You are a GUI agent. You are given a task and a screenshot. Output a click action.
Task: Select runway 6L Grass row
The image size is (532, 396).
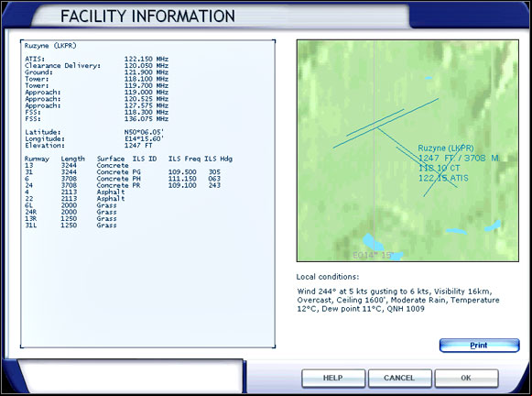coord(71,205)
